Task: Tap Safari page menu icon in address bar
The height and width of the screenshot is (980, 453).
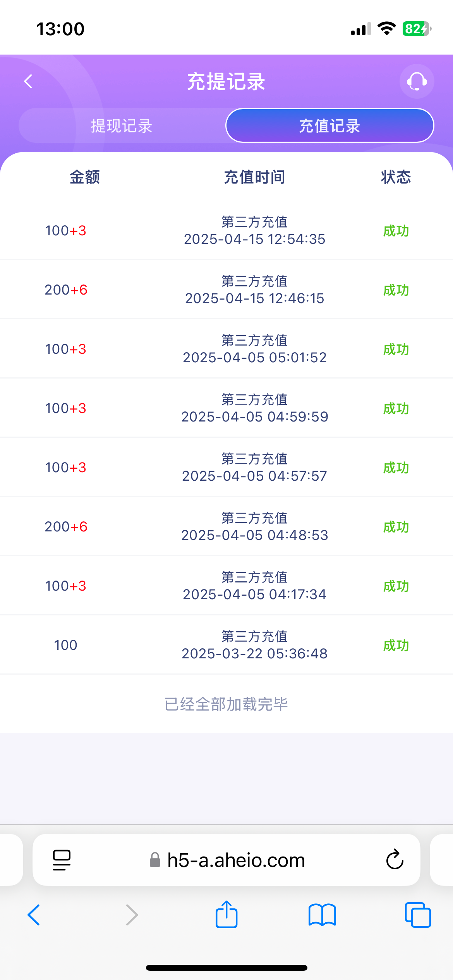Action: coord(62,860)
